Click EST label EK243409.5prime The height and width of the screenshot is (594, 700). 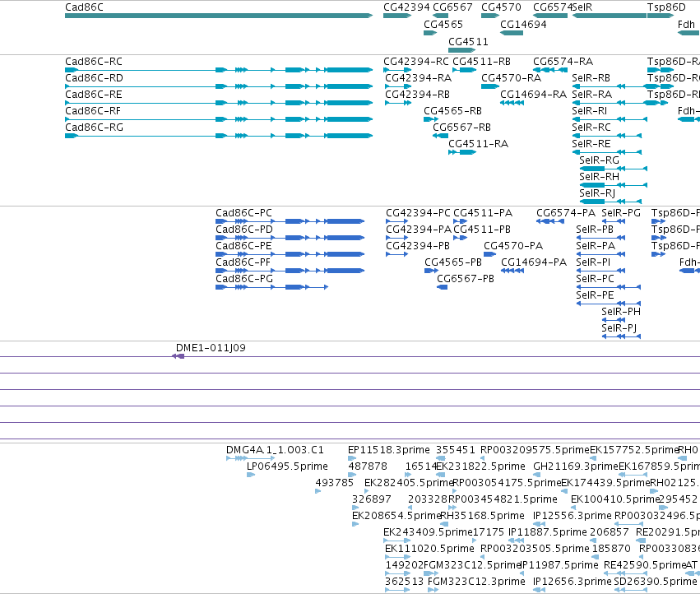coord(428,532)
